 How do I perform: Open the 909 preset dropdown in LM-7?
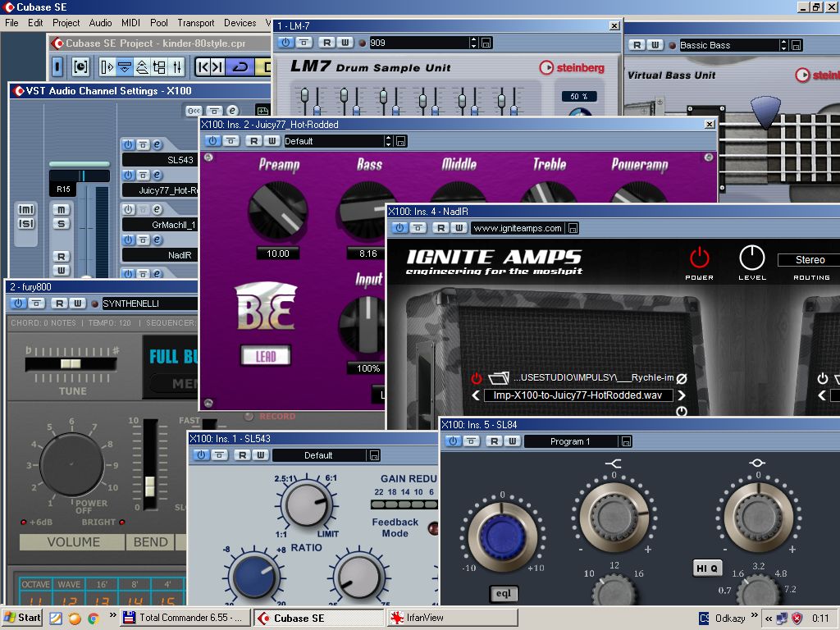[473, 43]
